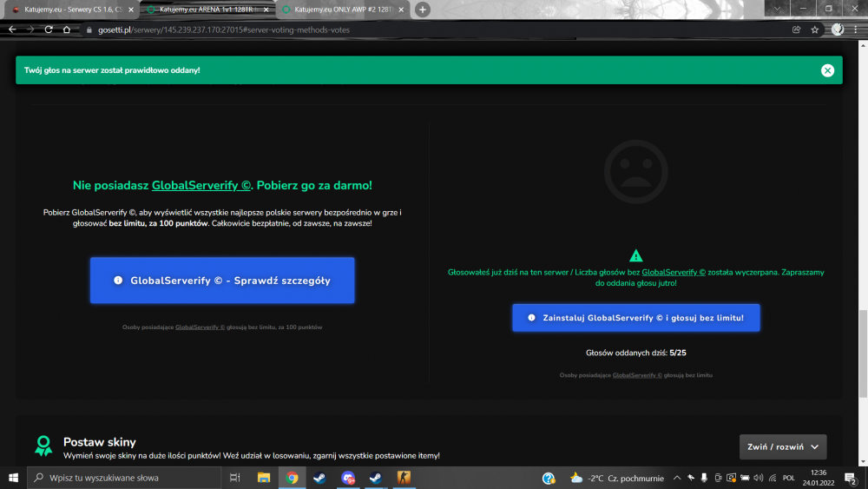The image size is (868, 489).
Task: Share this page via share icon
Action: tap(796, 30)
